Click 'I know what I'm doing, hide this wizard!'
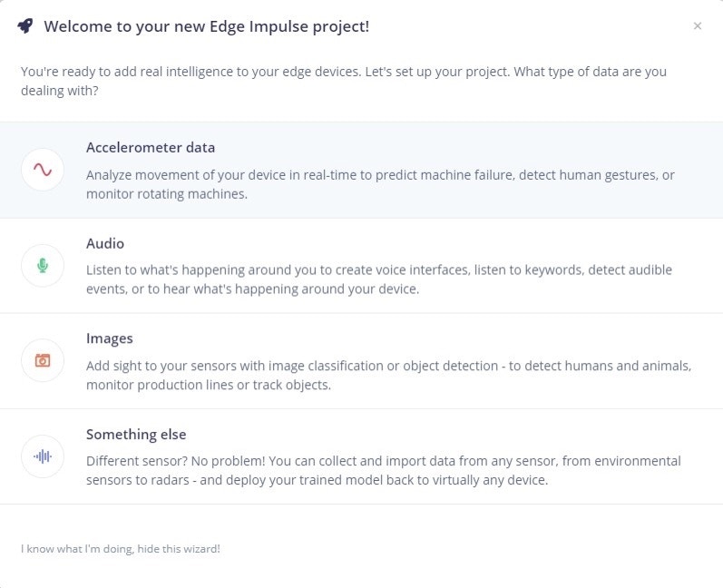Screen dimensions: 723x588 [121, 548]
